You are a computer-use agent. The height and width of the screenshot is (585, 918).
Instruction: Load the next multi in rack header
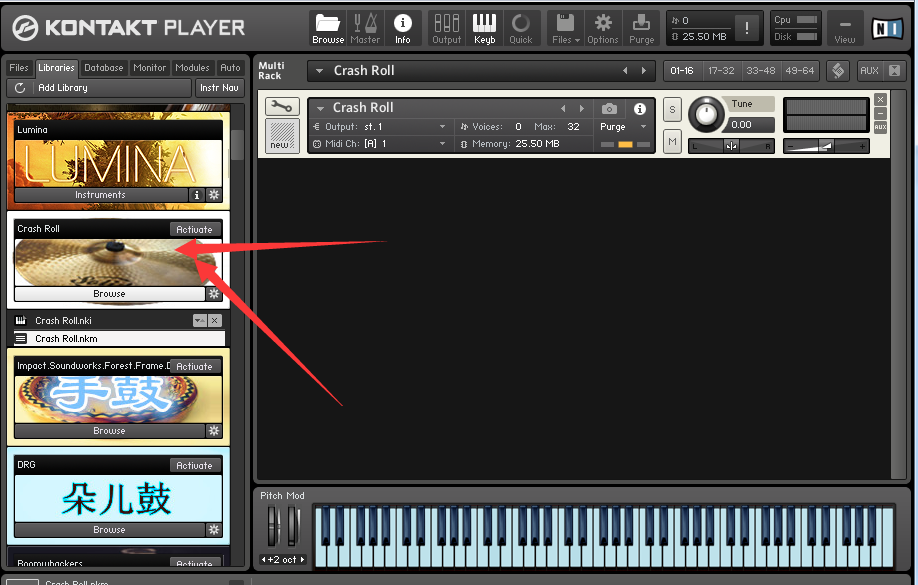click(644, 71)
